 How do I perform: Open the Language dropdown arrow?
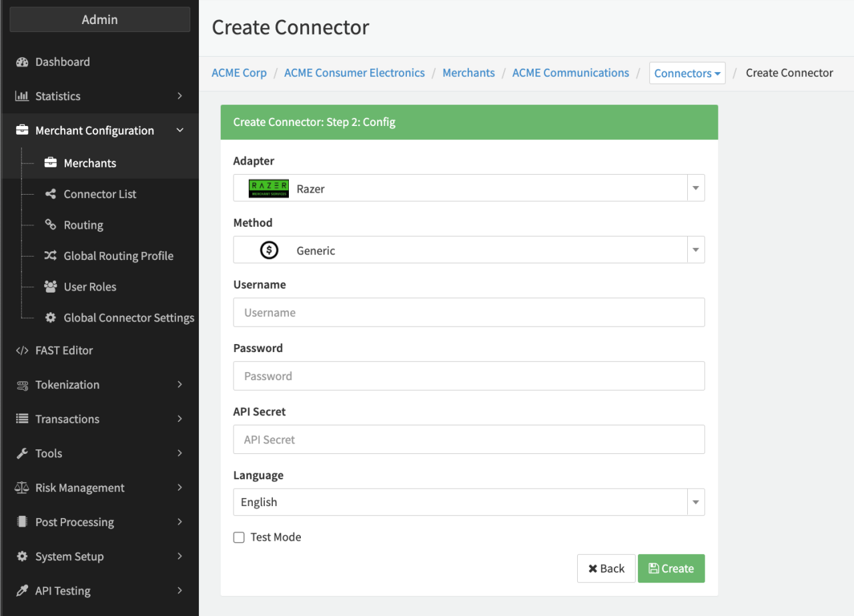pos(696,502)
